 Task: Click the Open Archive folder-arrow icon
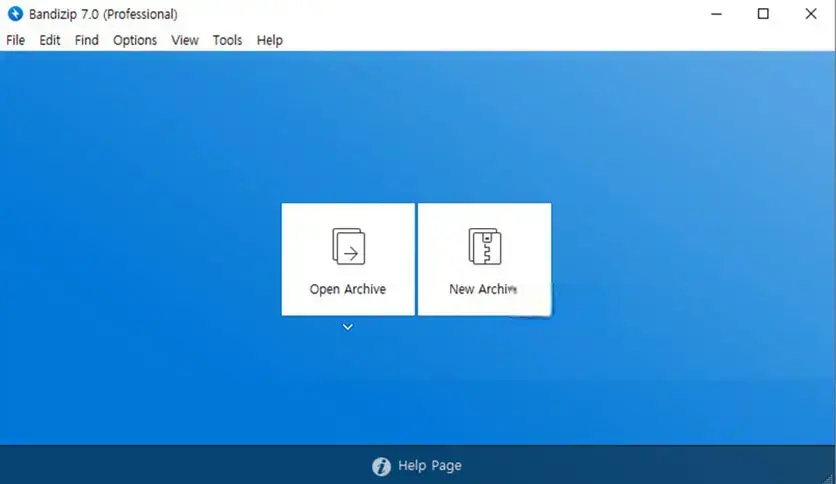(x=348, y=246)
